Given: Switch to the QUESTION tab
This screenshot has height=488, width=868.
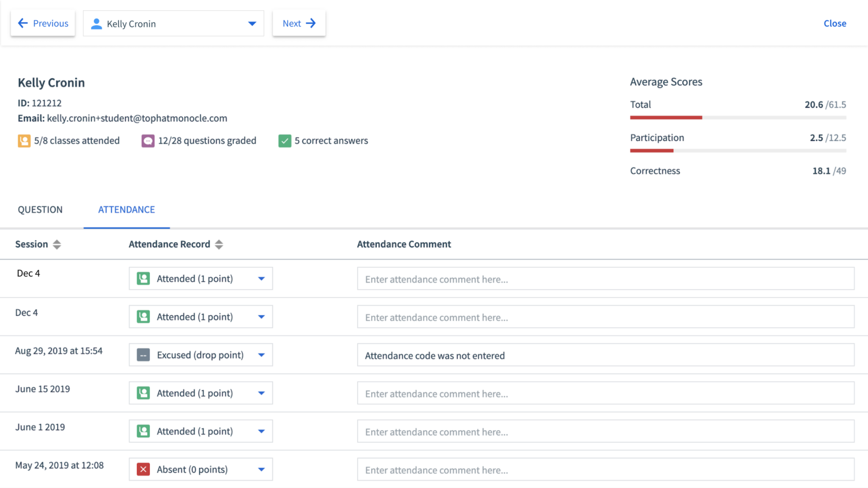Looking at the screenshot, I should (x=40, y=210).
